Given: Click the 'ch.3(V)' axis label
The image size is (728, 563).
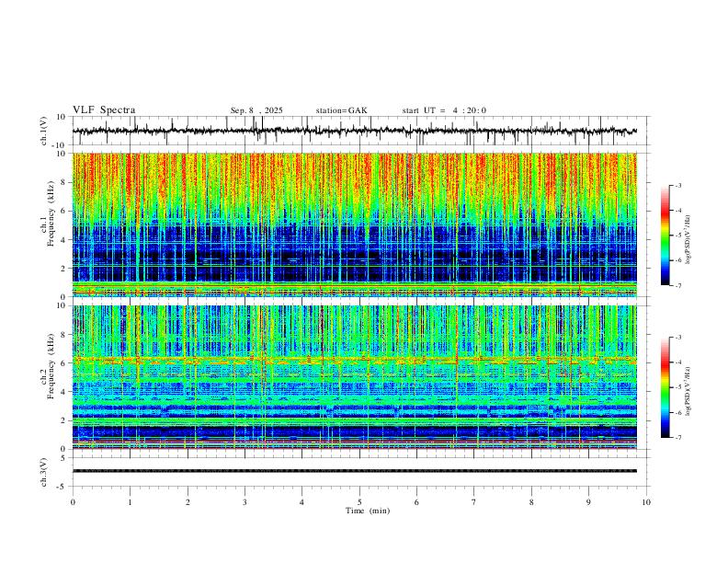Looking at the screenshot, I should point(44,472).
